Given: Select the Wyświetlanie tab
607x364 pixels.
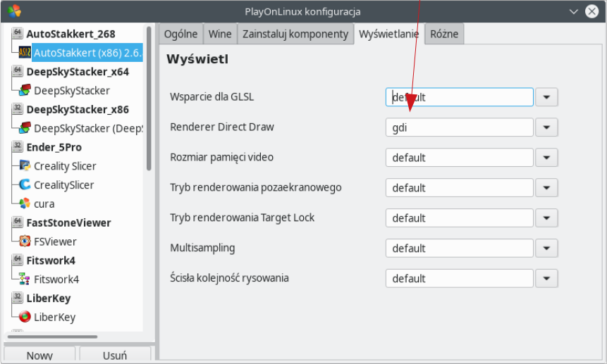Looking at the screenshot, I should (388, 34).
